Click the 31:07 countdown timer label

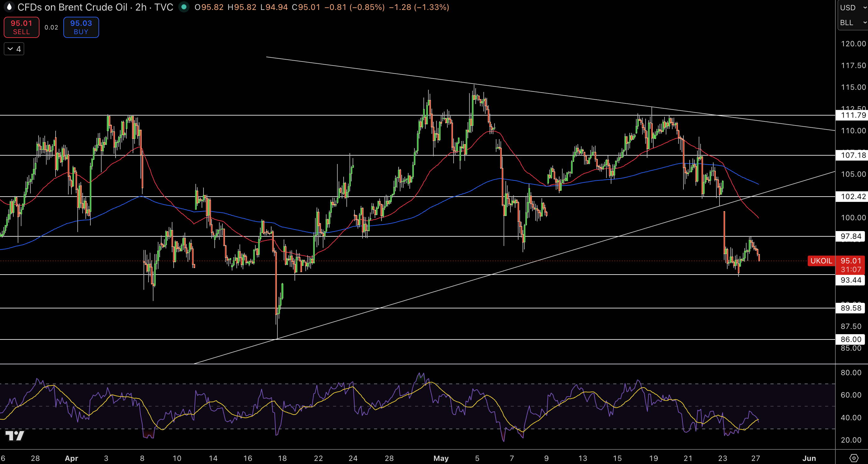(x=851, y=270)
